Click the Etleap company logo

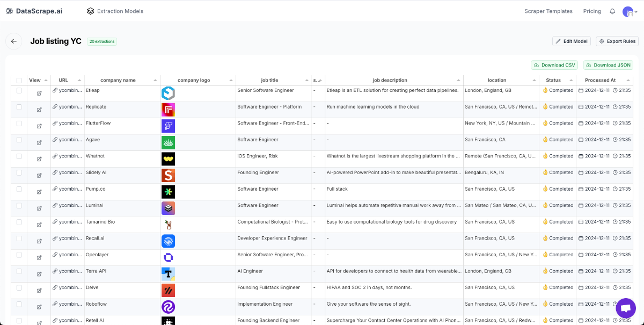(x=169, y=93)
